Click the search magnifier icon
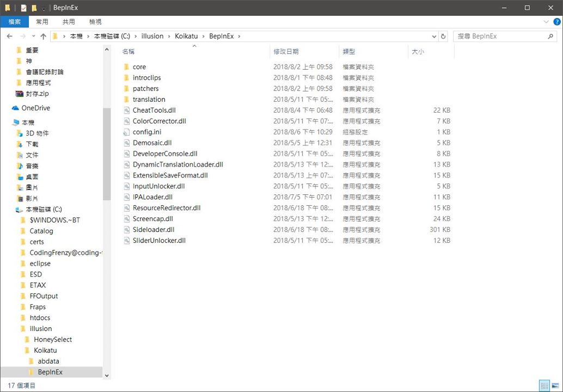The width and height of the screenshot is (563, 392). (x=550, y=36)
